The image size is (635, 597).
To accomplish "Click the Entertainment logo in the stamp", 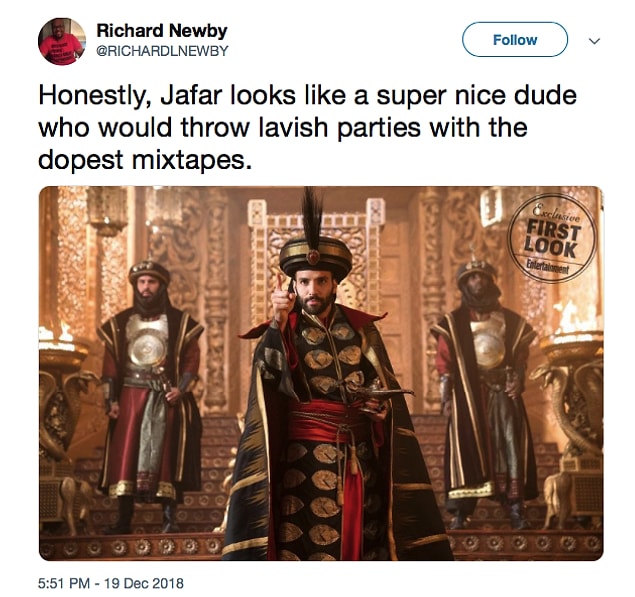I will [548, 267].
